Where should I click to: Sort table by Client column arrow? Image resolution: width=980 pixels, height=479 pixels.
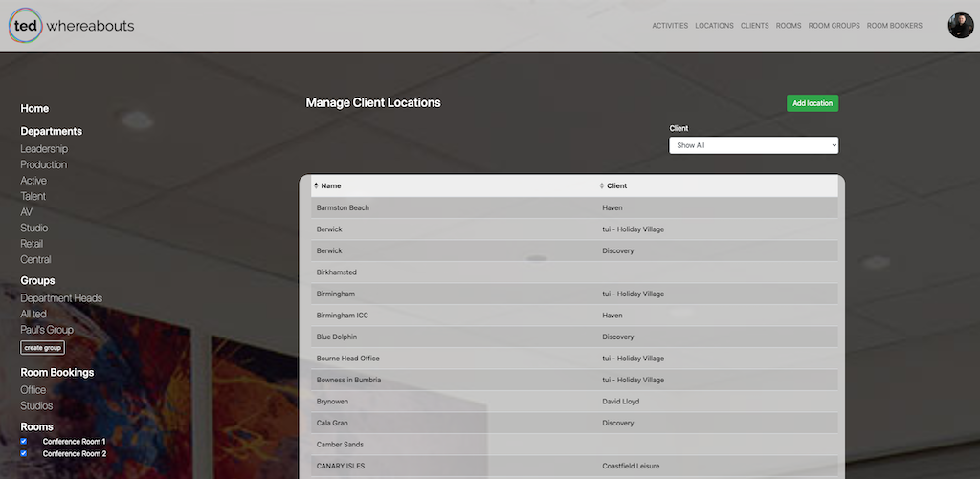point(602,185)
